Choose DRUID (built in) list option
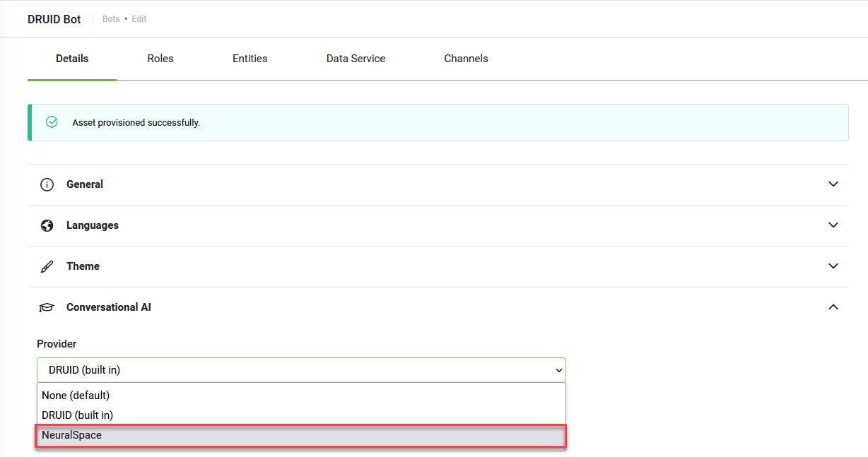 (x=78, y=415)
